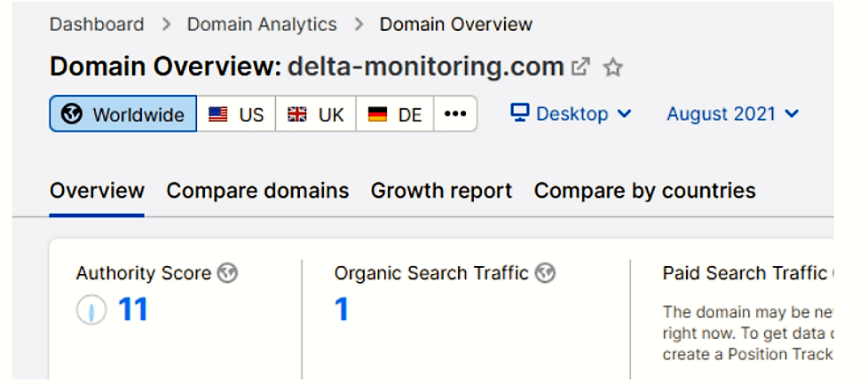Expand more countries with the ellipsis button
This screenshot has height=385, width=868.
[x=455, y=114]
